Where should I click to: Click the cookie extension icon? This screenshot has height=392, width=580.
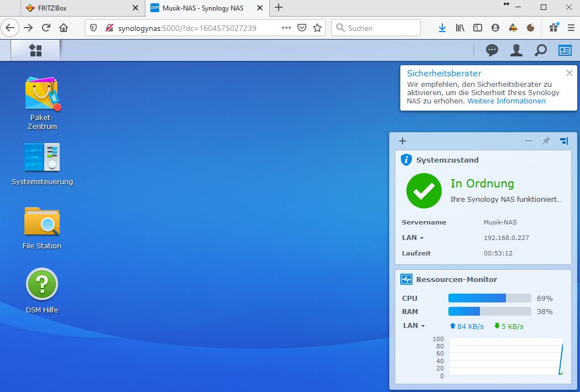(x=531, y=28)
